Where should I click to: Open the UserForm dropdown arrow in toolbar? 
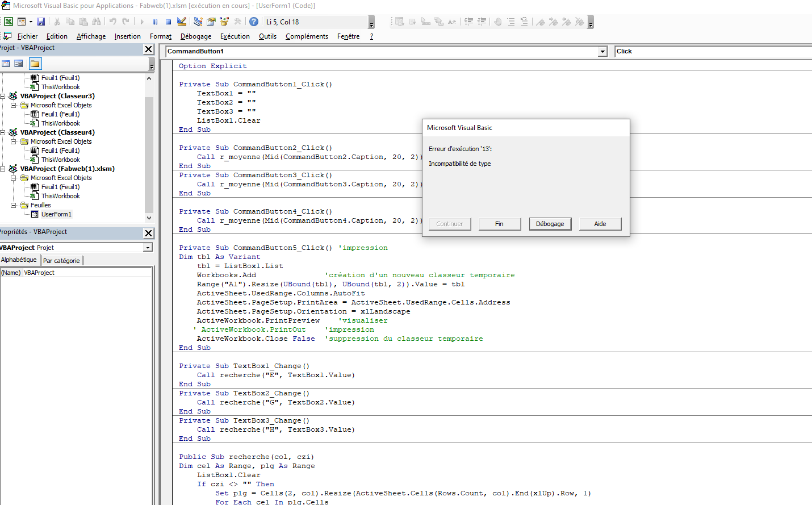31,22
